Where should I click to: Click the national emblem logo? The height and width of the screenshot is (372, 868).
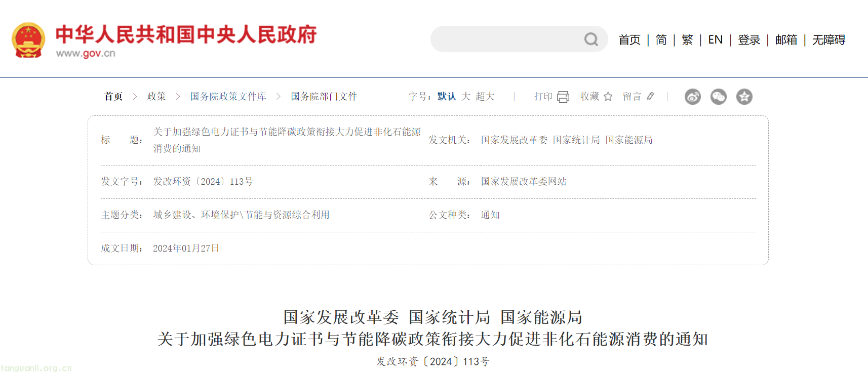(x=28, y=40)
